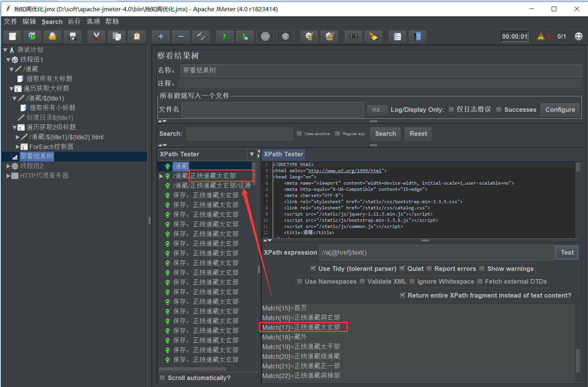Viewport: 588px width, 387px height.
Task: Toggle the Errors only log checkbox
Action: pyautogui.click(x=451, y=110)
